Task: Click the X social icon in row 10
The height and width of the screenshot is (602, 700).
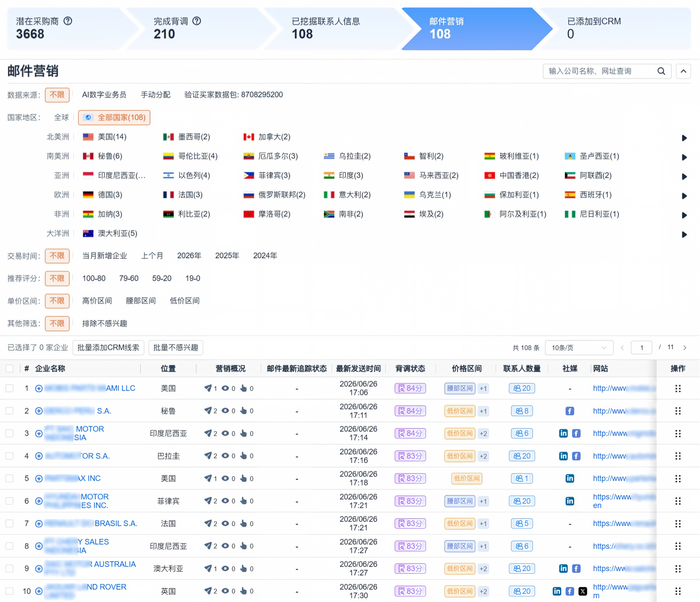Action: (583, 591)
